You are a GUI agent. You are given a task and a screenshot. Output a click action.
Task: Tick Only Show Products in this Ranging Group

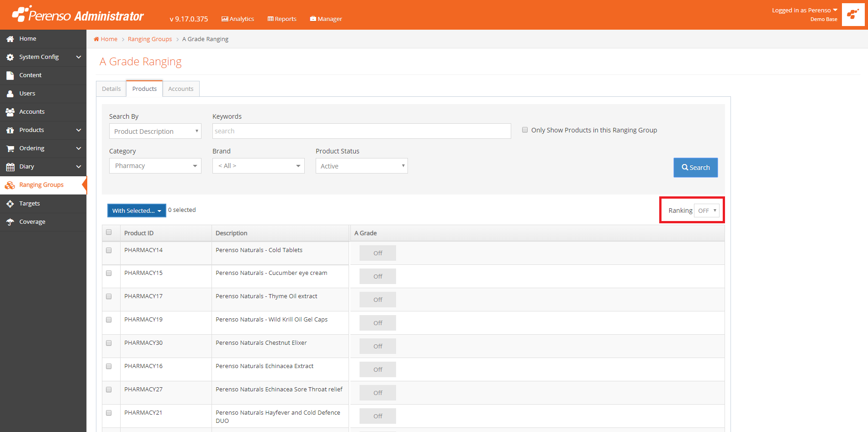click(x=525, y=130)
